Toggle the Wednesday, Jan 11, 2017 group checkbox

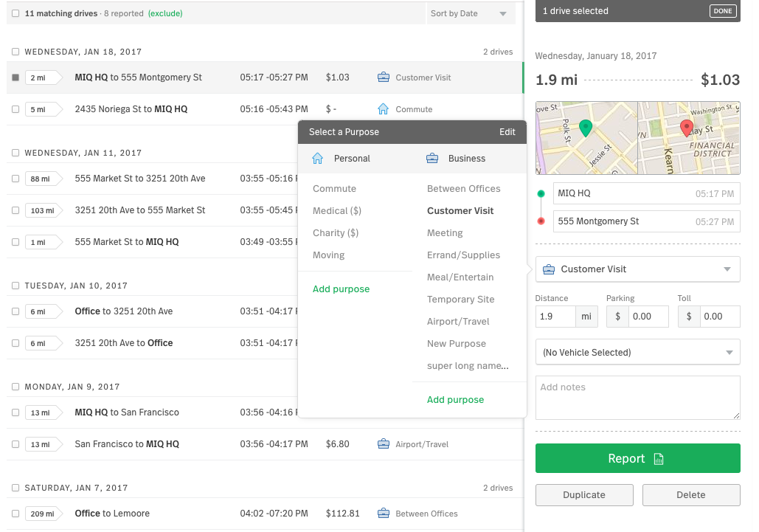[x=15, y=153]
